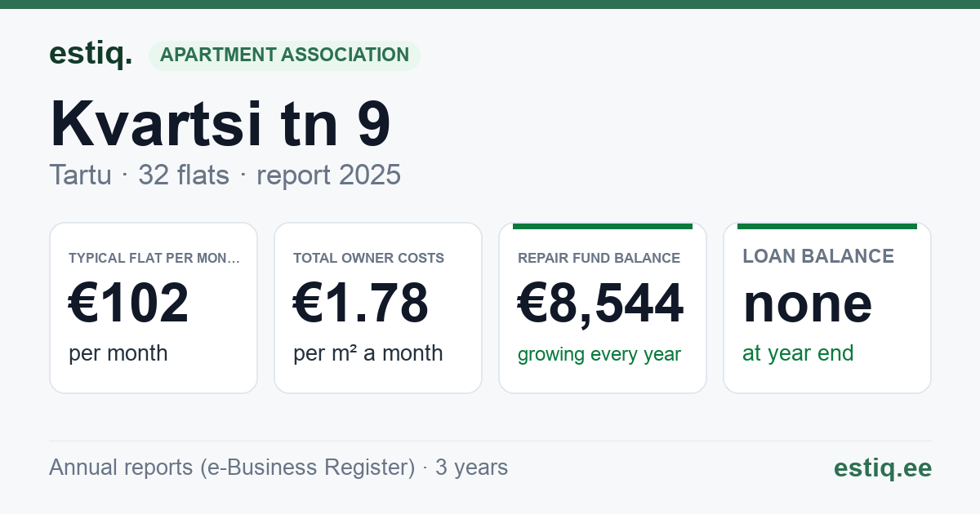Click the 'at year end' caption

tap(798, 353)
